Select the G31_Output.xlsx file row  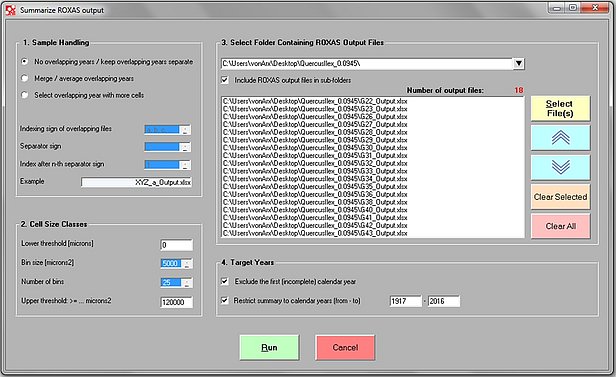coord(315,156)
